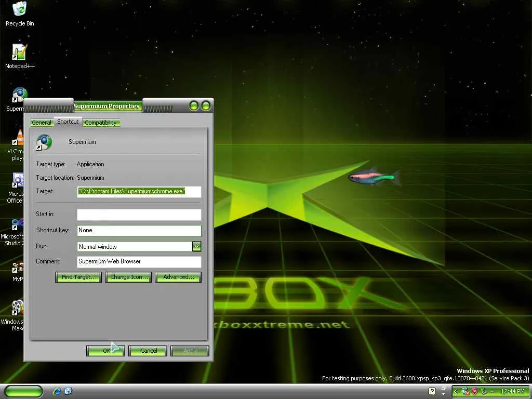
Task: Confirm with the OK button
Action: point(106,351)
